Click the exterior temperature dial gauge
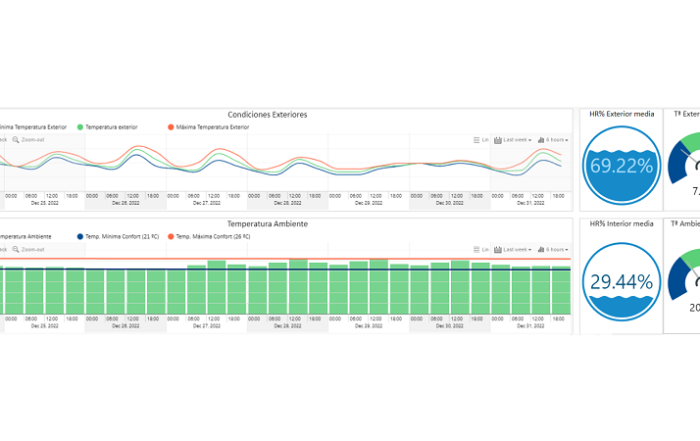Viewport: 700px width, 441px height. 688,160
